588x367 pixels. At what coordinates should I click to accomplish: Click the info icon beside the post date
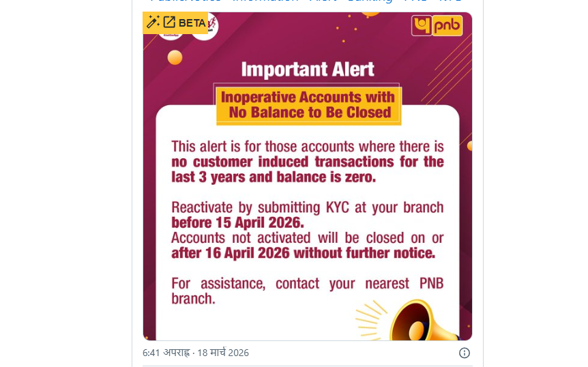[464, 353]
